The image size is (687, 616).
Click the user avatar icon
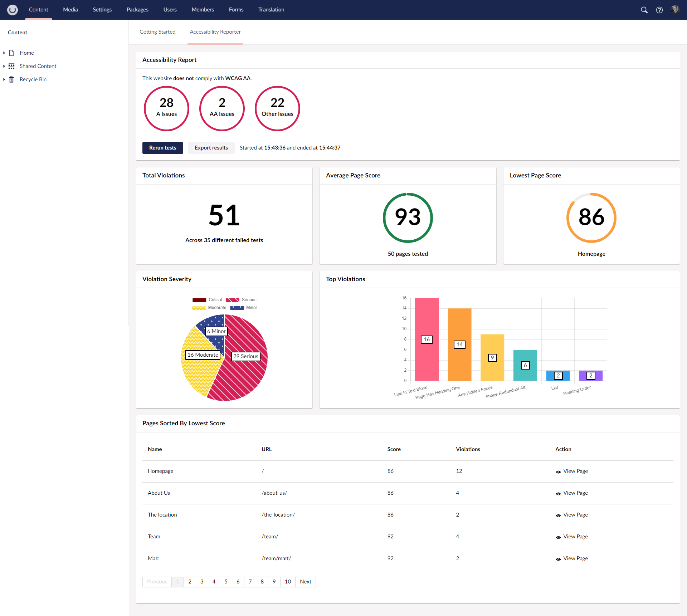pyautogui.click(x=675, y=10)
